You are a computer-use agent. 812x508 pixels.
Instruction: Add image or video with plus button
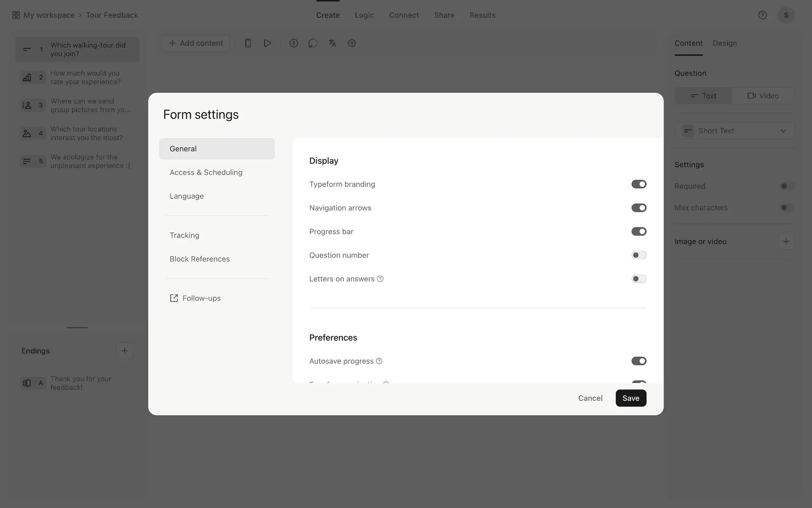786,242
